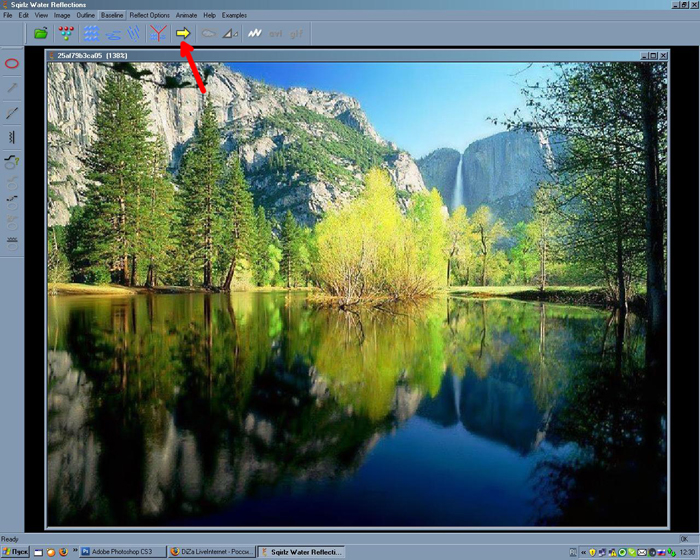Image resolution: width=700 pixels, height=560 pixels.
Task: Click the gif export toolbar button
Action: pos(296,33)
